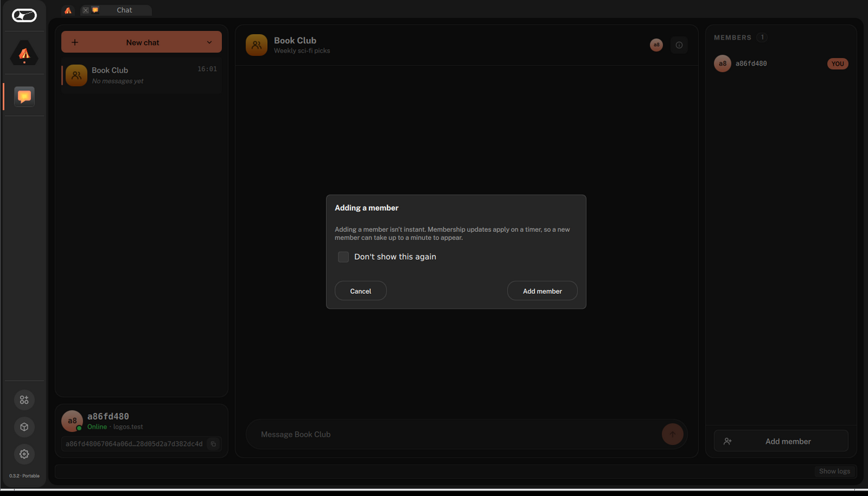
Task: Click the plus icon on New chat
Action: coord(75,42)
